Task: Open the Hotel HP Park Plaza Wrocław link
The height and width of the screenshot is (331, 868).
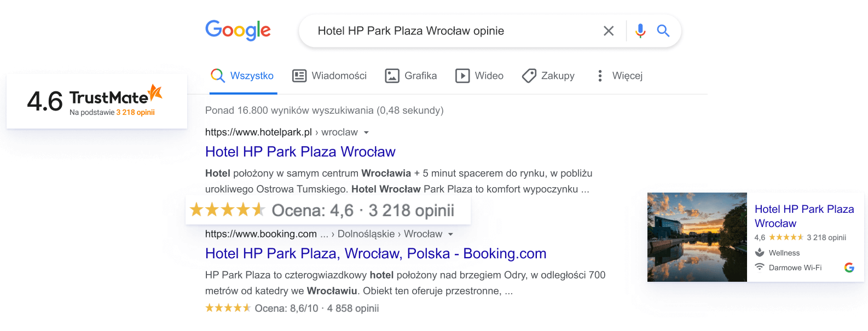Action: 300,152
